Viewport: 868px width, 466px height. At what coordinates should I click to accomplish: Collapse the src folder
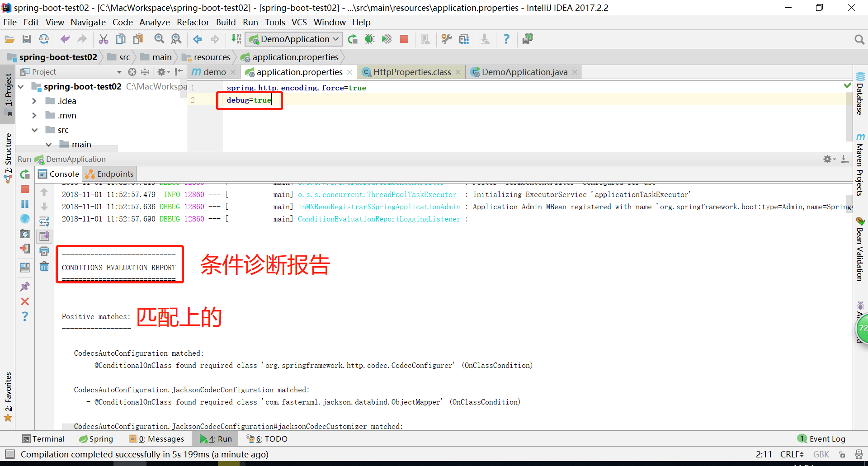(x=34, y=130)
